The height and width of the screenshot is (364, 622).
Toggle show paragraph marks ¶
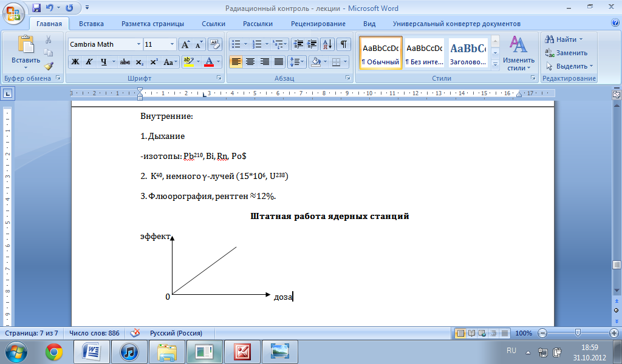pyautogui.click(x=344, y=44)
